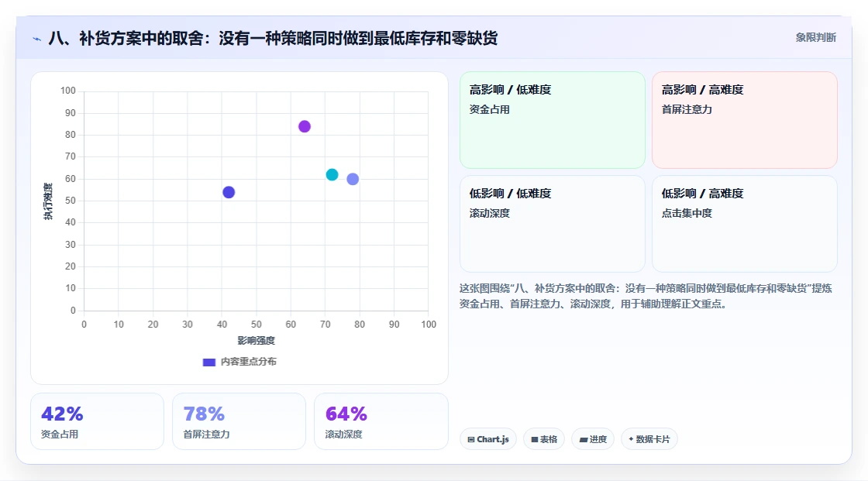Click the icon inside the Chart.js chip

point(471,439)
